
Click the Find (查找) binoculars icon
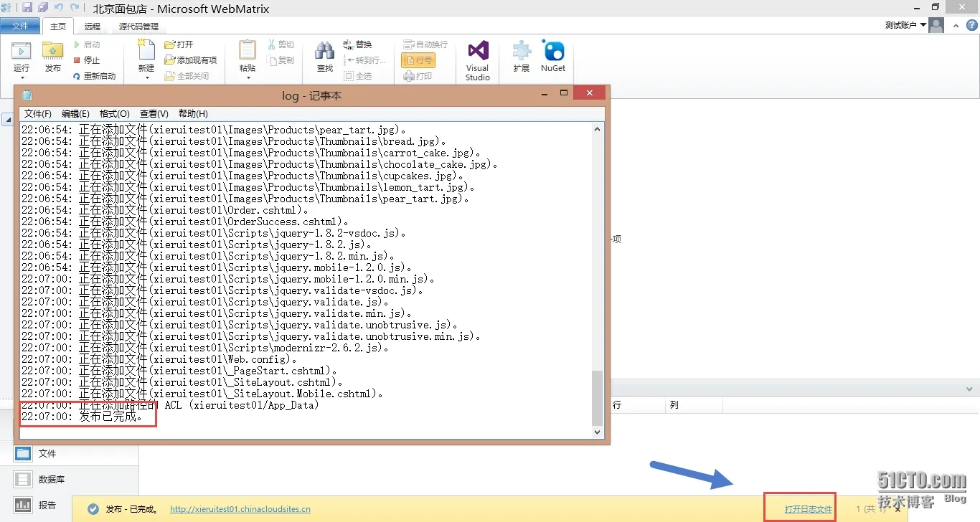tap(325, 52)
